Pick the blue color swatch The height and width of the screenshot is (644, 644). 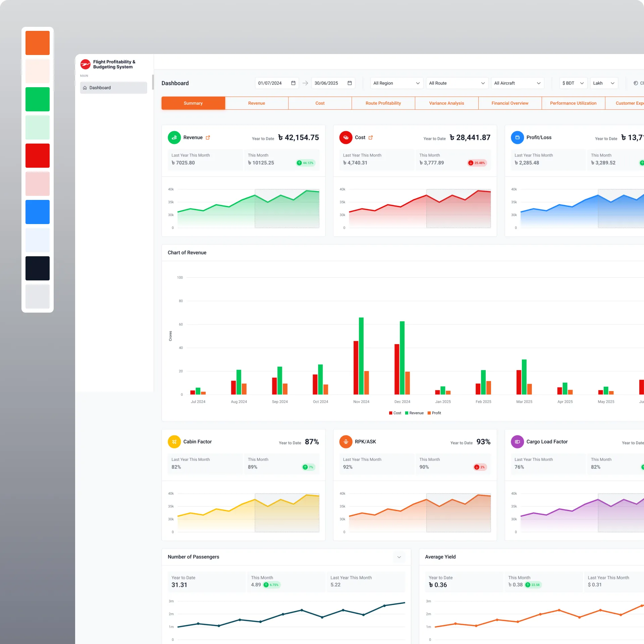click(38, 212)
